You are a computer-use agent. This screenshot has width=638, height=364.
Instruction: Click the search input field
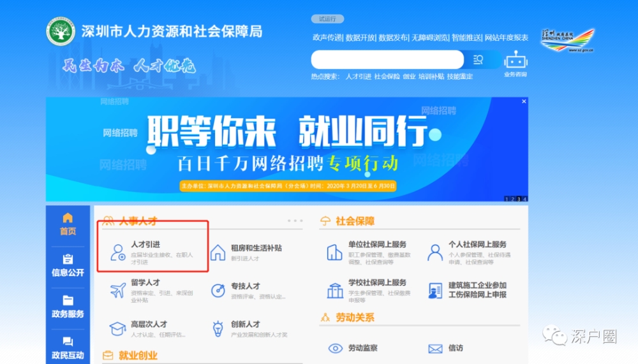pyautogui.click(x=387, y=60)
